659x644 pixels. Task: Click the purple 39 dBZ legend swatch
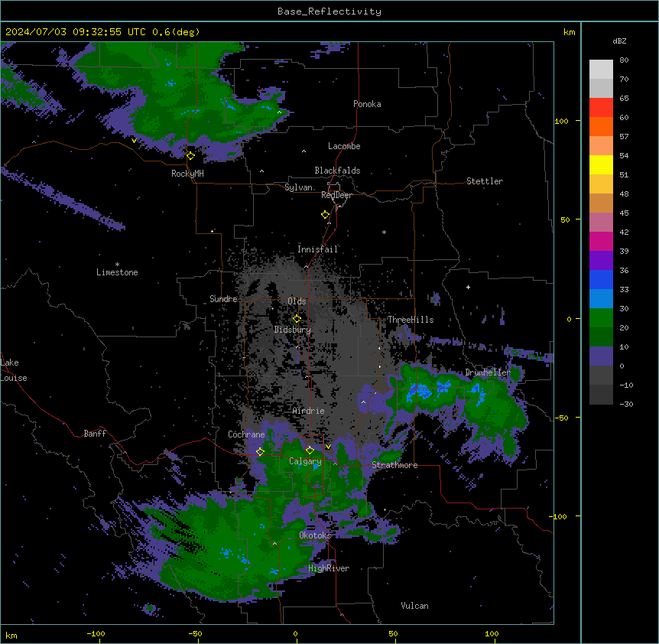(x=601, y=260)
